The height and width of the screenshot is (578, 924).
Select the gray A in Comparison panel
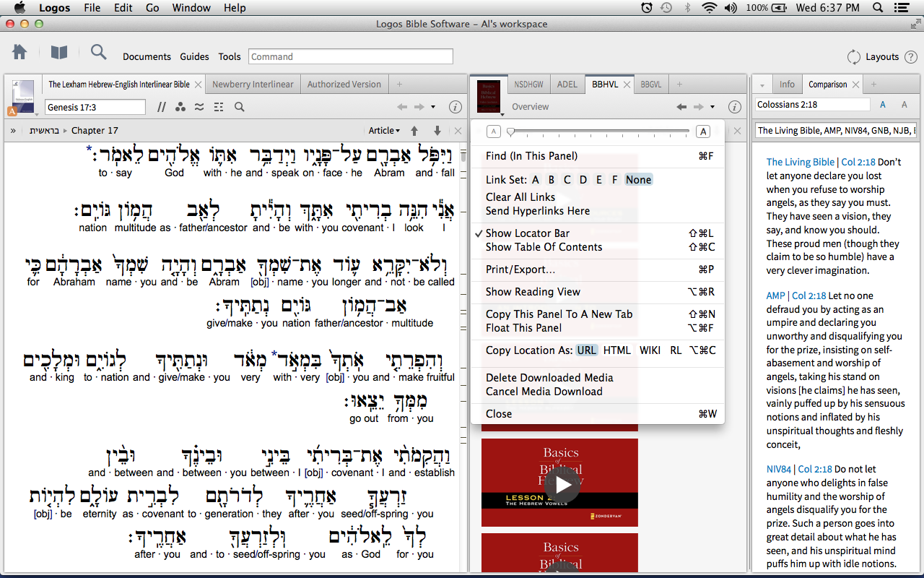point(905,105)
